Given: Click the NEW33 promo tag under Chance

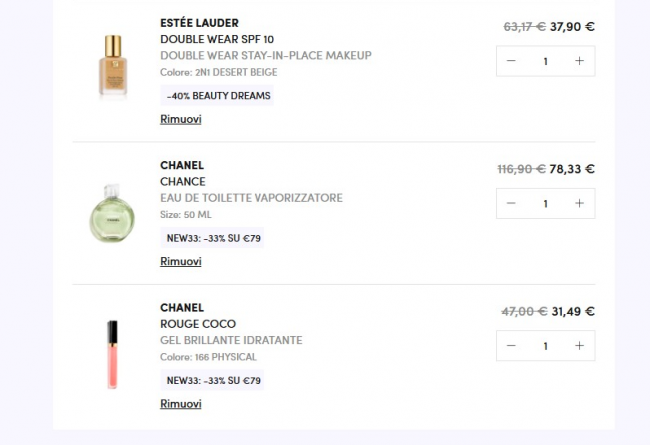Looking at the screenshot, I should click(213, 238).
